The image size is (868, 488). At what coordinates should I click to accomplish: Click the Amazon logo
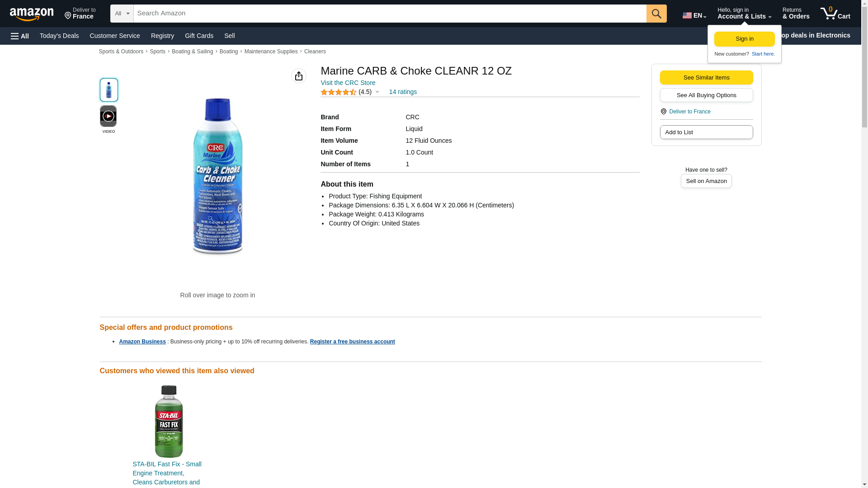(32, 14)
